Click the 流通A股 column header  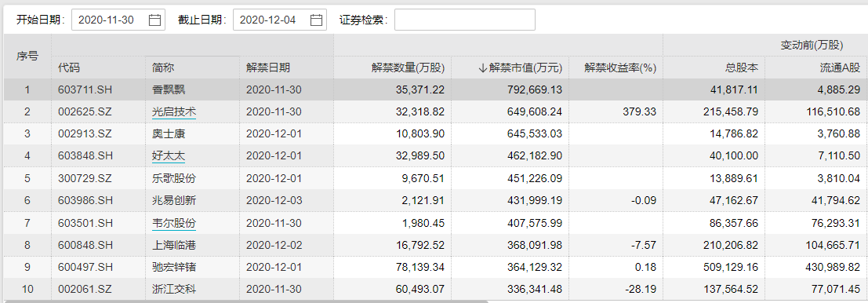[x=840, y=68]
